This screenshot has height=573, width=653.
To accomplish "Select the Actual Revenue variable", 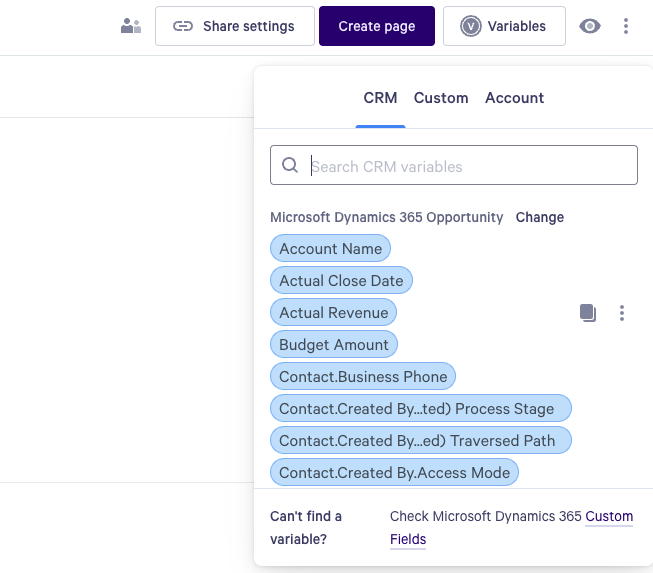I will pos(333,312).
